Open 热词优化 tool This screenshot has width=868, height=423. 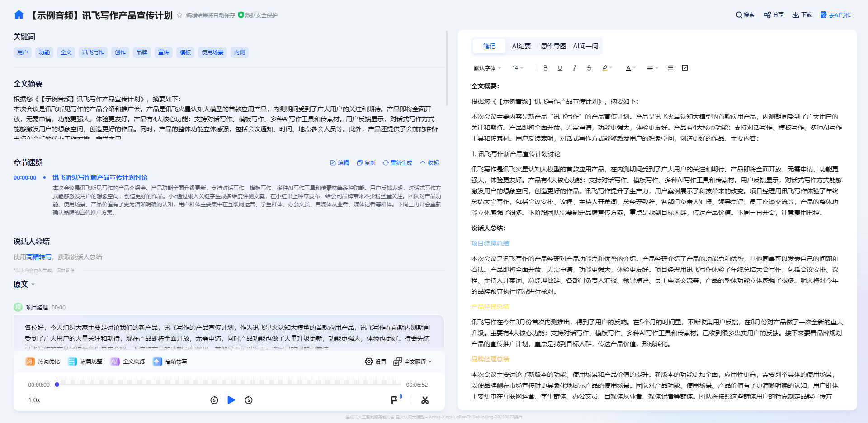[42, 361]
